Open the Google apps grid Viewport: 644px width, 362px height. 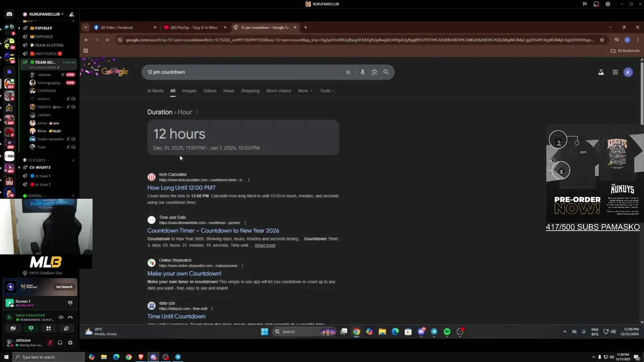(615, 72)
